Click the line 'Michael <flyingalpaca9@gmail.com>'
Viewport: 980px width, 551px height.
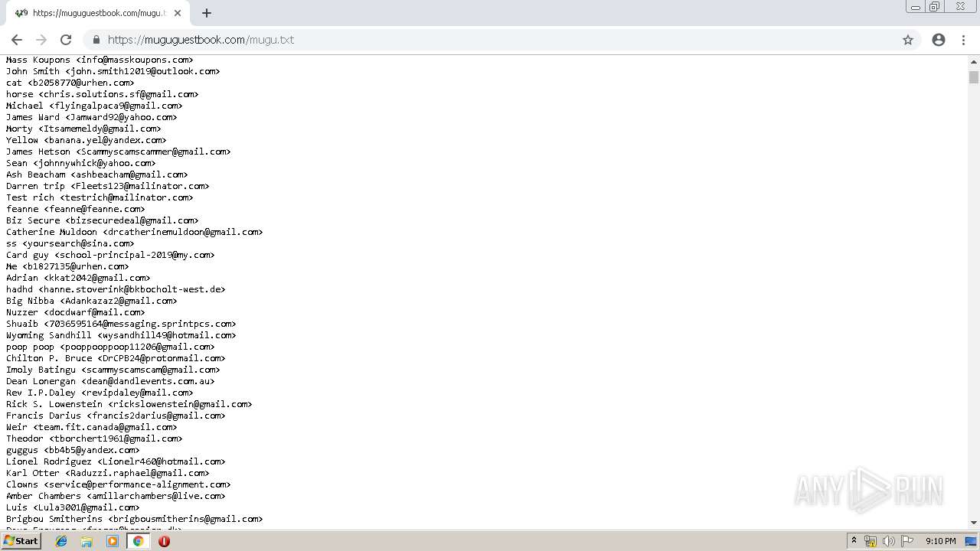(x=94, y=106)
